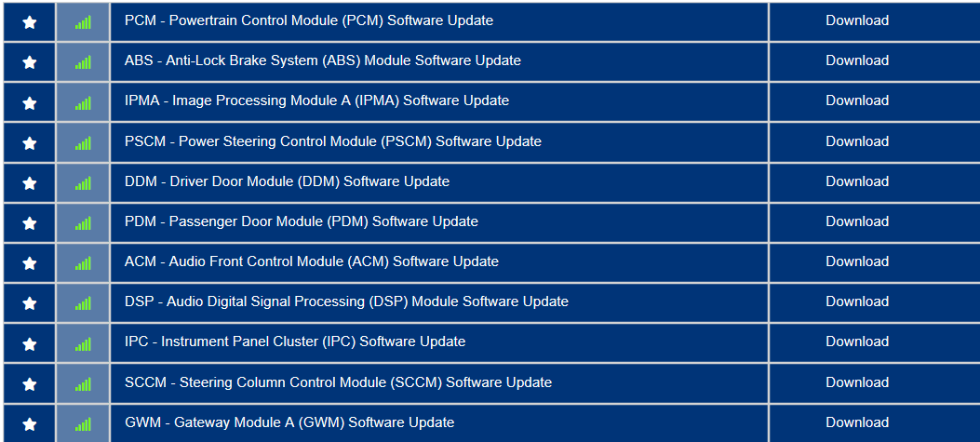
Task: Download Instrument Panel Cluster software update
Action: coord(856,342)
